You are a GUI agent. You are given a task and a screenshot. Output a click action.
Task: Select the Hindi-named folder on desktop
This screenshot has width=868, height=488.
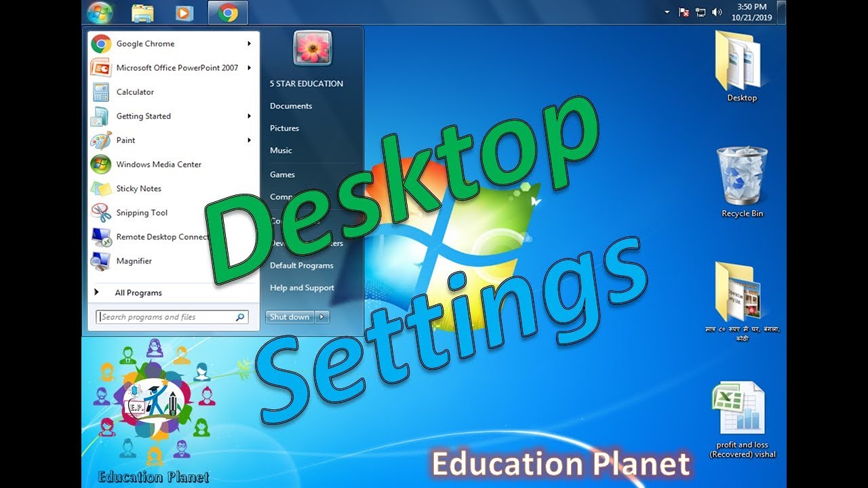click(x=740, y=292)
